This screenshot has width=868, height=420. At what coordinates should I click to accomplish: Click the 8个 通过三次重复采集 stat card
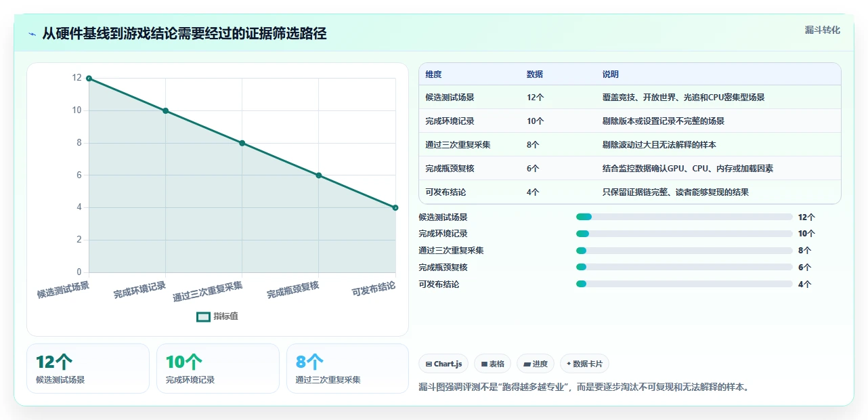point(348,369)
